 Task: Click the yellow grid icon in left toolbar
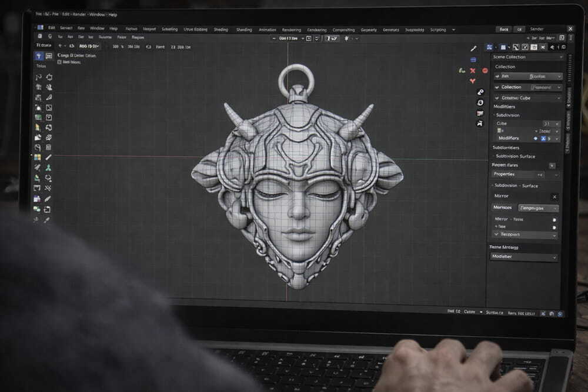[38, 158]
